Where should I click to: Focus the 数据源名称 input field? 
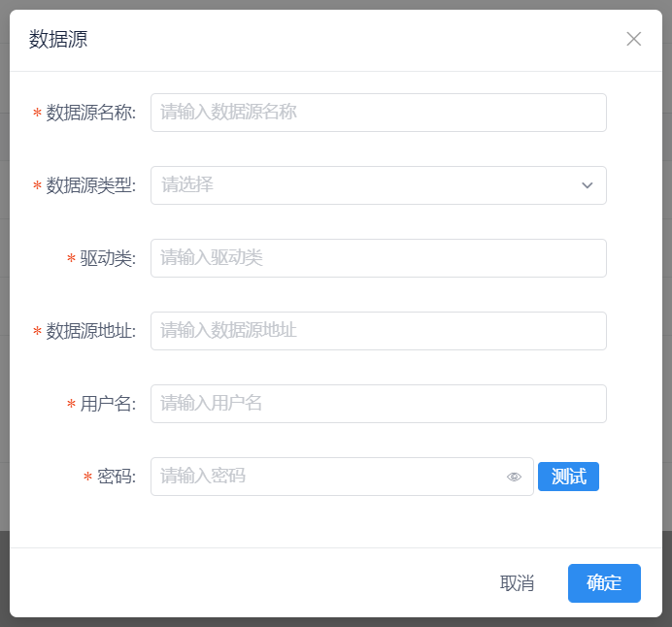379,113
